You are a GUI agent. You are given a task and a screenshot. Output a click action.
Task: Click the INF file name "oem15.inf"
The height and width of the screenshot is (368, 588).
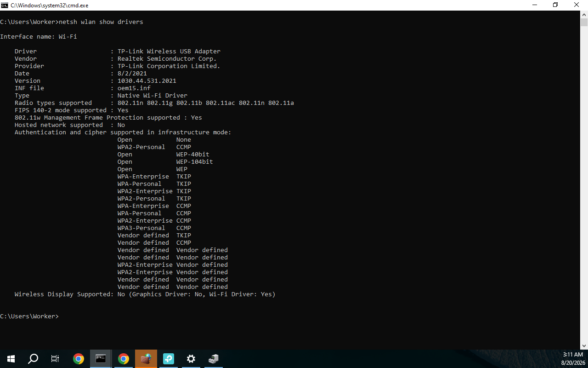[x=134, y=88]
